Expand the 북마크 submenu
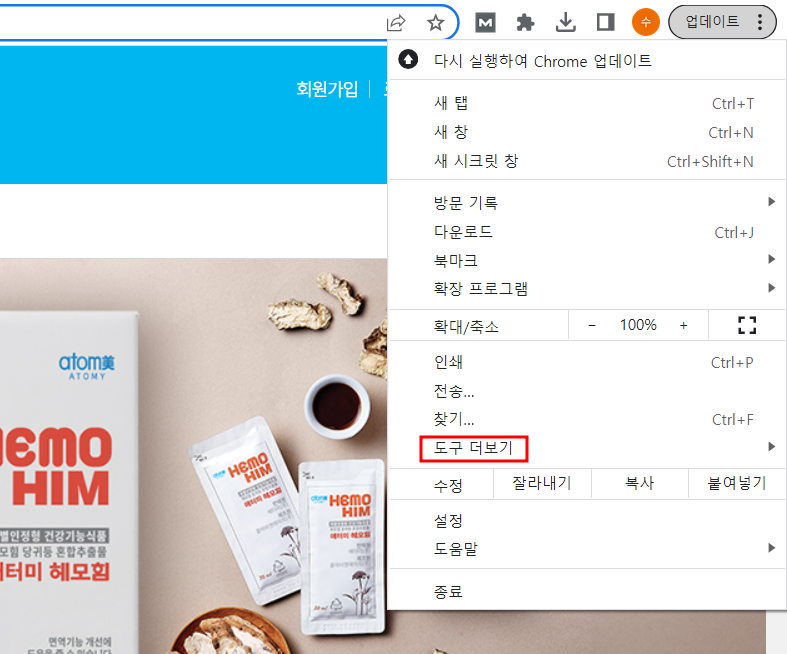The width and height of the screenshot is (787, 654). point(586,260)
